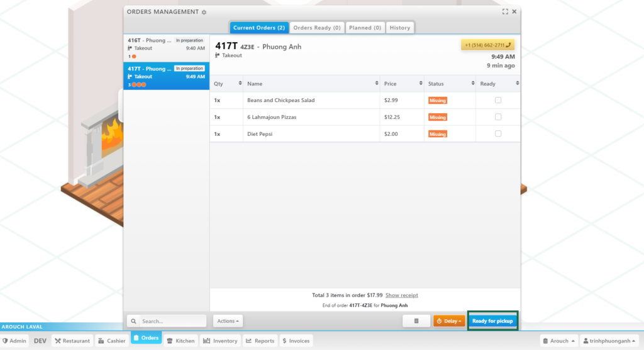Open the Inventory module in bottom bar
644x350 pixels.
[220, 341]
